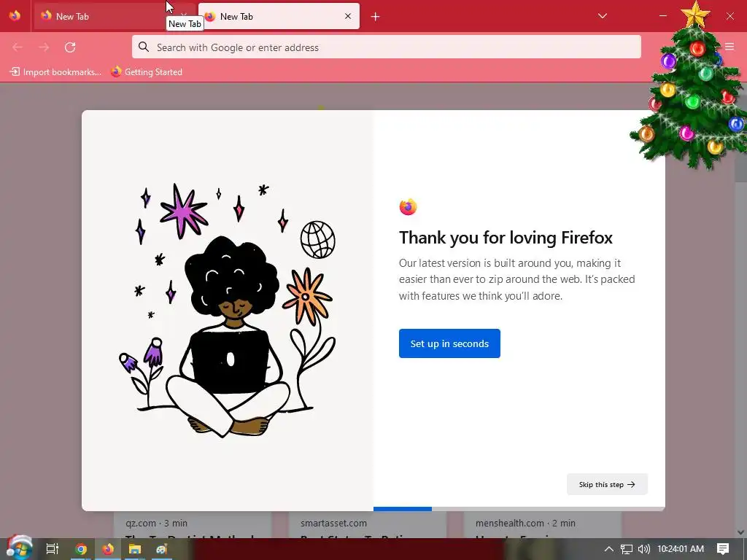Go forward one page
The height and width of the screenshot is (560, 747).
pos(44,47)
